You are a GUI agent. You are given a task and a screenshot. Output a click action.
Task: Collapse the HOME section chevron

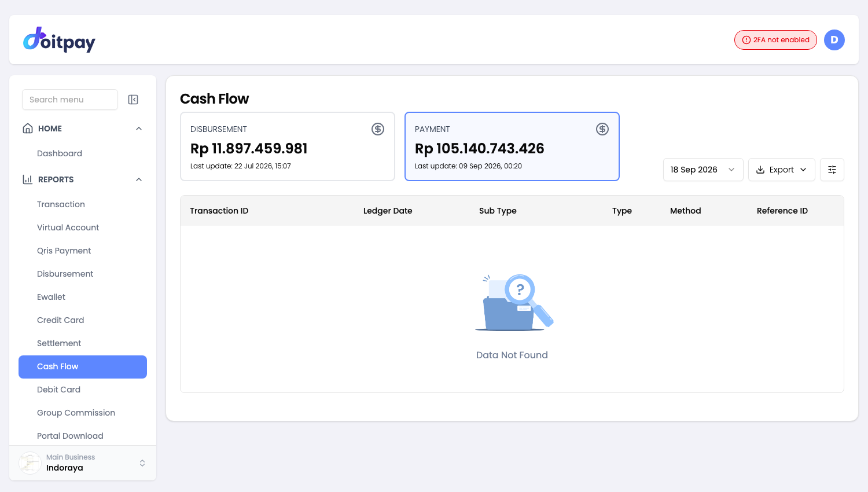[139, 128]
